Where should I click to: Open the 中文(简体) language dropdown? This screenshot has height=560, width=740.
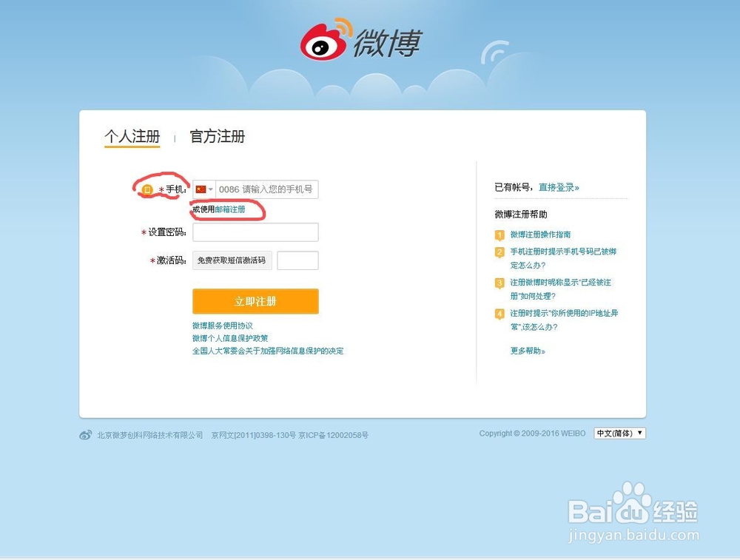pos(619,433)
